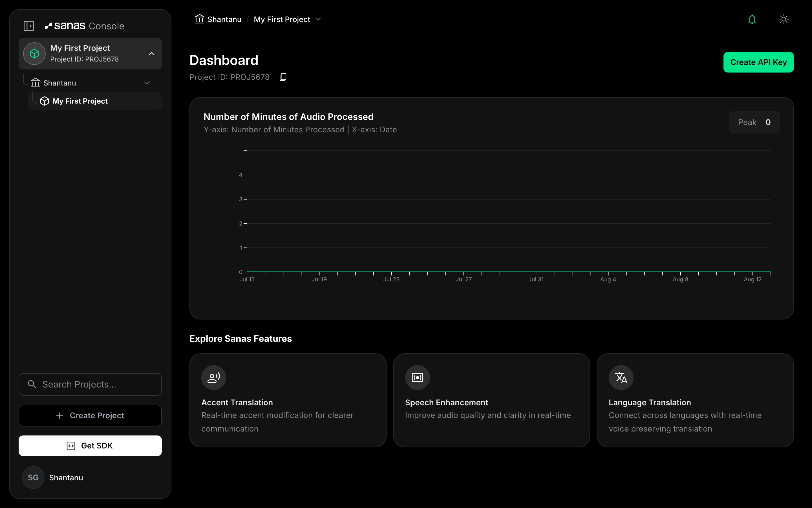Focus the Search Projects field

[90, 384]
